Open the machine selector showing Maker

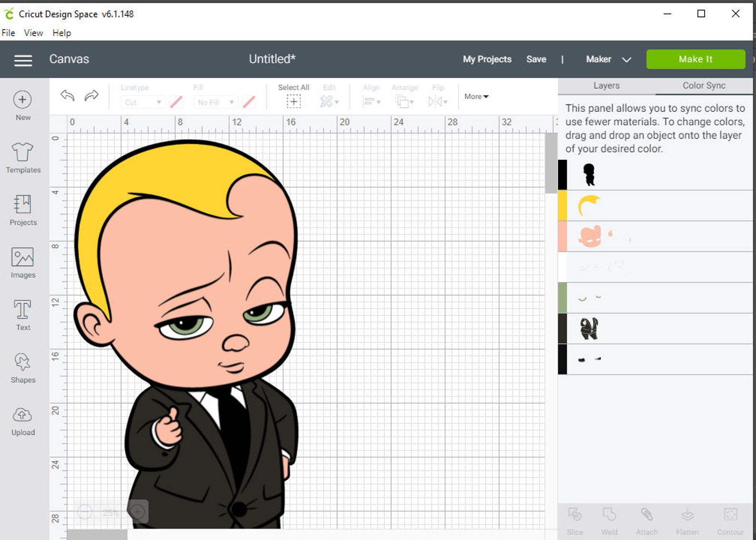pyautogui.click(x=608, y=59)
